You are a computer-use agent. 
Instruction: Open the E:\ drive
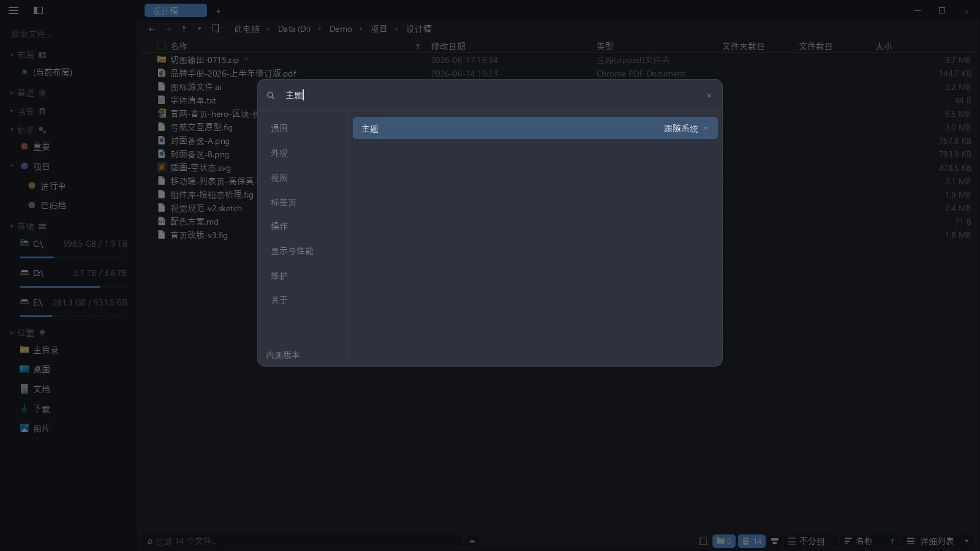click(x=73, y=302)
